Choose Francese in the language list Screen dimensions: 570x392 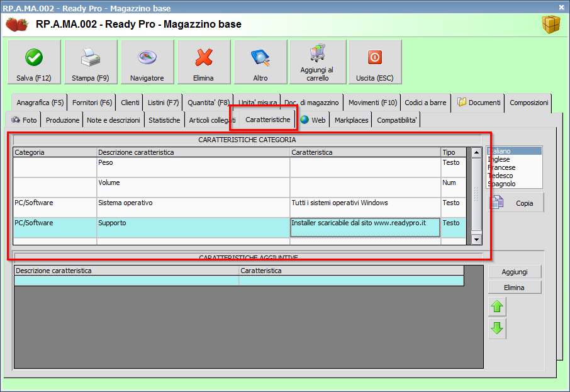[x=514, y=167]
